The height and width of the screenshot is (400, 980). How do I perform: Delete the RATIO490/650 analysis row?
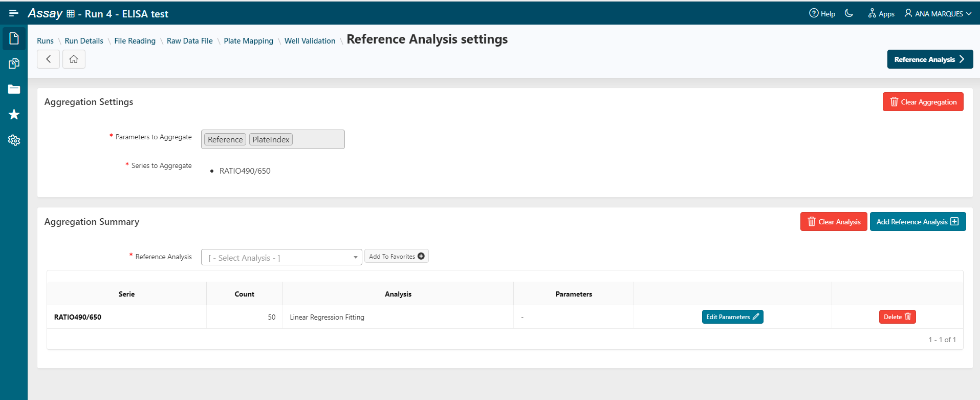[x=897, y=317]
